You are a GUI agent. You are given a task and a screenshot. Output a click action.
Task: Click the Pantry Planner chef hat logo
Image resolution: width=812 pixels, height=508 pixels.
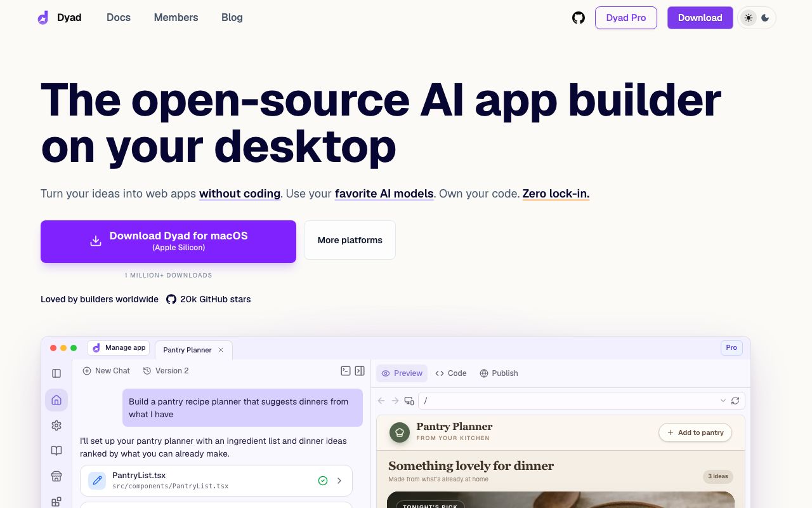[x=400, y=432]
